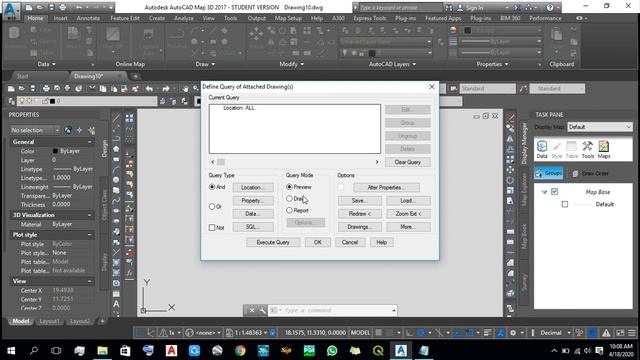This screenshot has width=640, height=360.
Task: Click the text A tool in vertical toolbar
Action: (x=116, y=304)
